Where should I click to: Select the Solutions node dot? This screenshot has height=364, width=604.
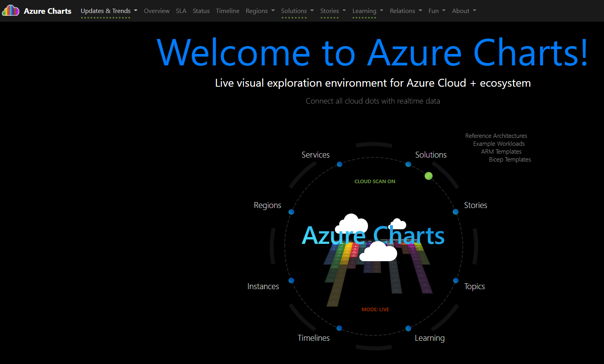coord(408,164)
